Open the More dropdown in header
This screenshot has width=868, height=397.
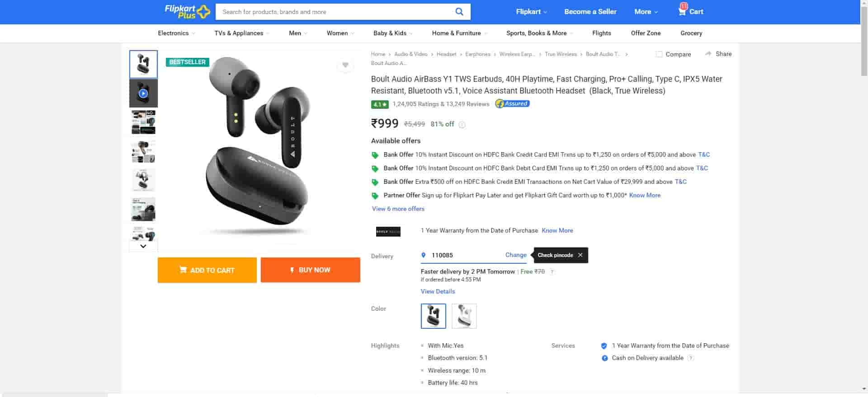pyautogui.click(x=646, y=12)
